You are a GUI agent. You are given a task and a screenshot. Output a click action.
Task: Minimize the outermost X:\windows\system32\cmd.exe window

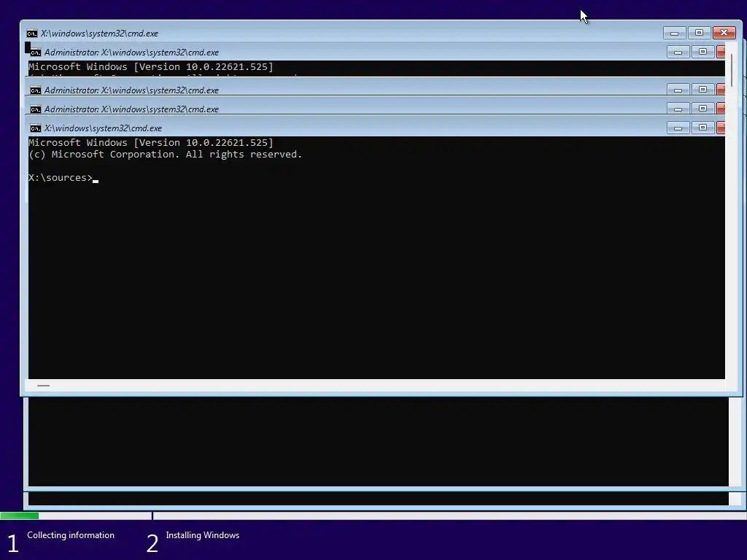pyautogui.click(x=674, y=33)
